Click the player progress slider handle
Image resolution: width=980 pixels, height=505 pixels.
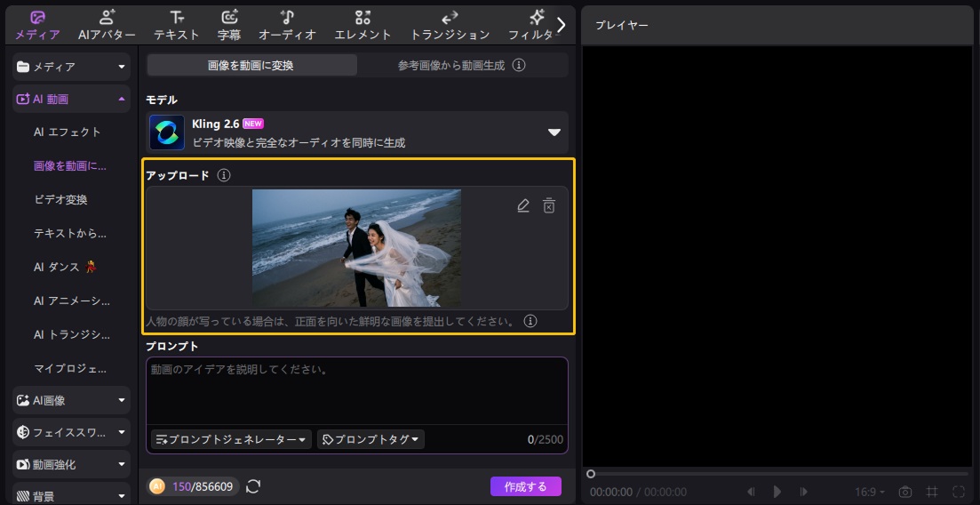[591, 475]
